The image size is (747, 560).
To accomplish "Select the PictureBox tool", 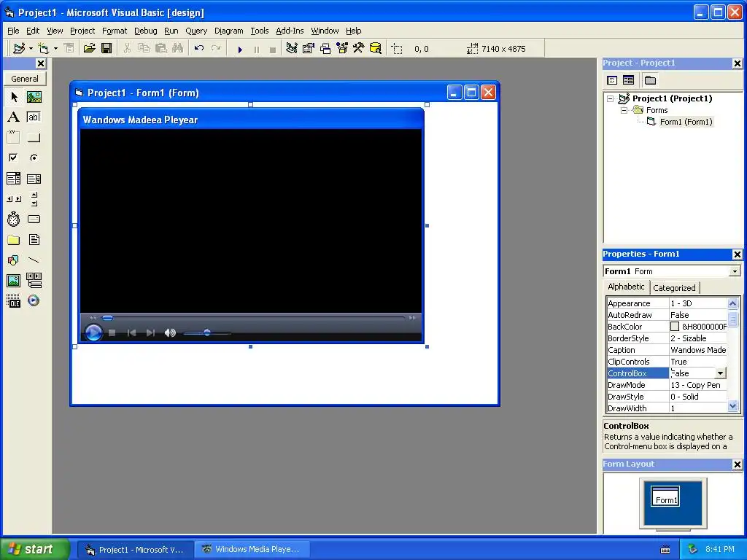I will coord(34,97).
